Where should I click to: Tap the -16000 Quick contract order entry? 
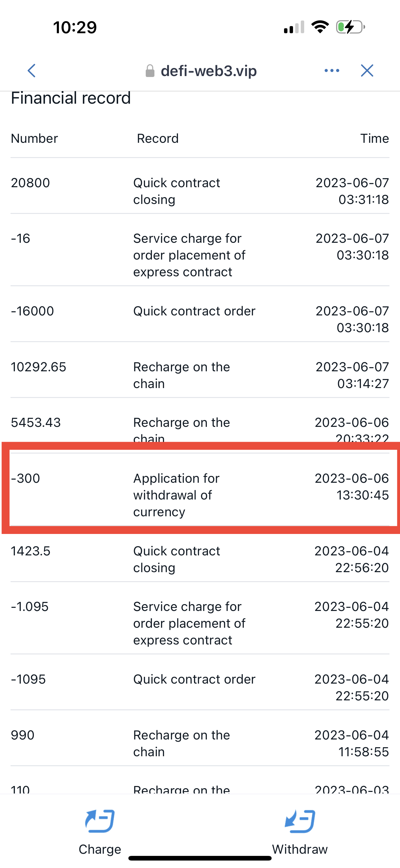(x=200, y=319)
